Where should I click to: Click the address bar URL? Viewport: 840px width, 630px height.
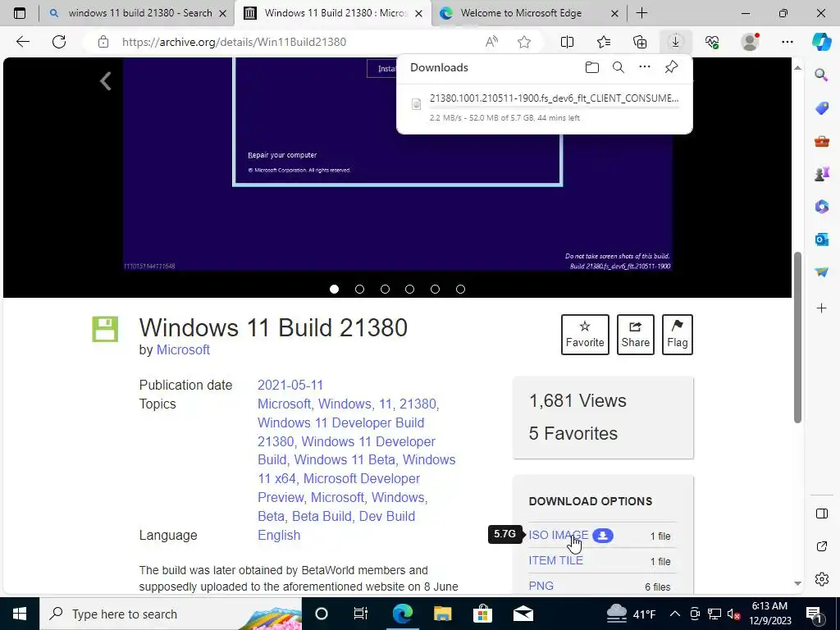click(x=234, y=42)
